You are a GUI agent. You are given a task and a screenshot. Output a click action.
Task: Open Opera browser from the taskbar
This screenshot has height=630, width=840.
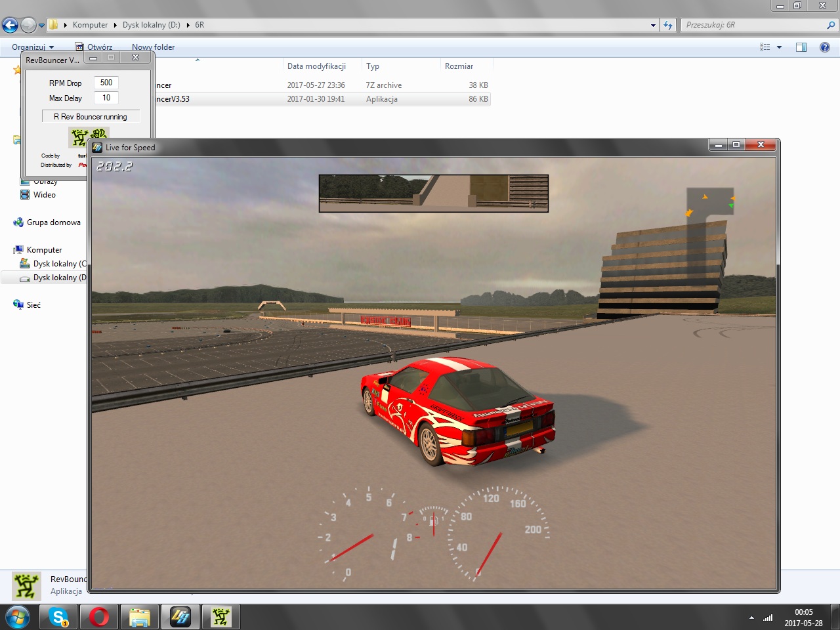coord(99,617)
